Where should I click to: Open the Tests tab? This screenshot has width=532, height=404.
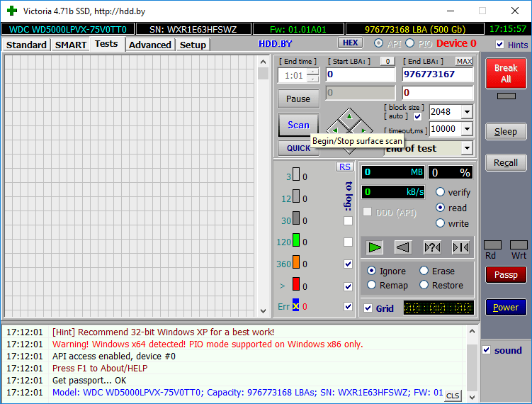point(106,44)
